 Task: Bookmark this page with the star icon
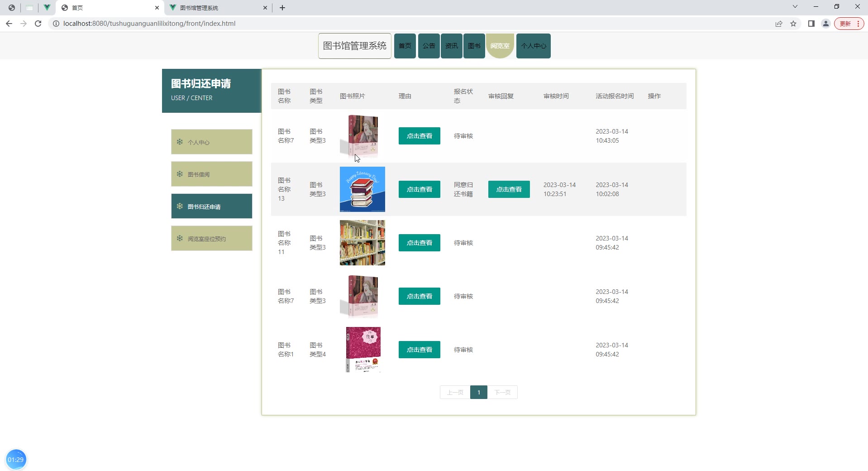tap(793, 24)
